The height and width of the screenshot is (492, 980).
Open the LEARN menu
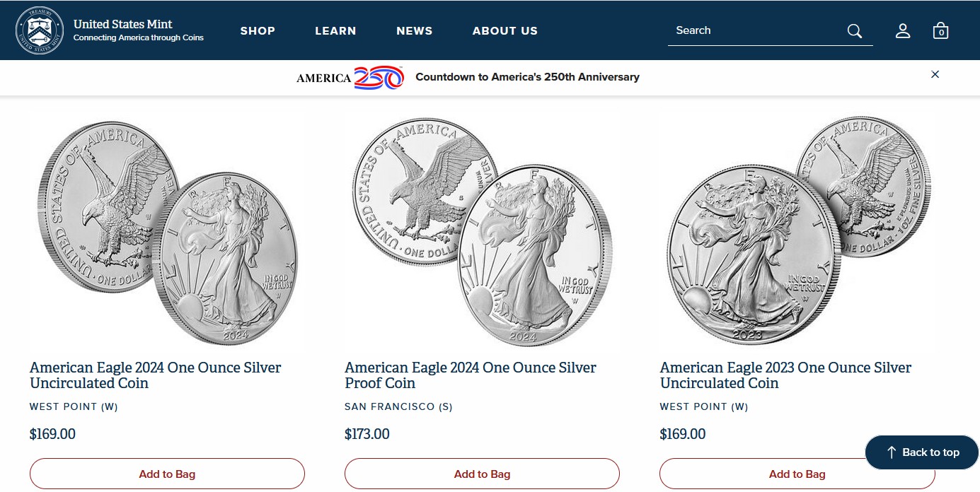(335, 30)
